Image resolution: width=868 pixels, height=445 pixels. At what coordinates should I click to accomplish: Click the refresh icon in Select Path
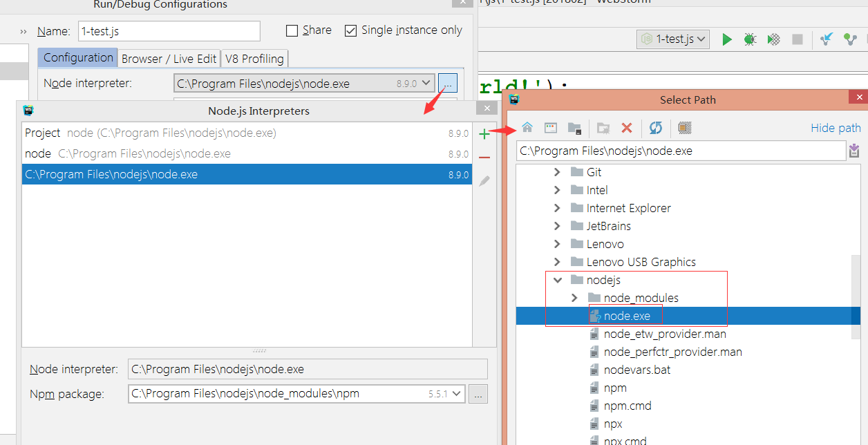click(656, 128)
